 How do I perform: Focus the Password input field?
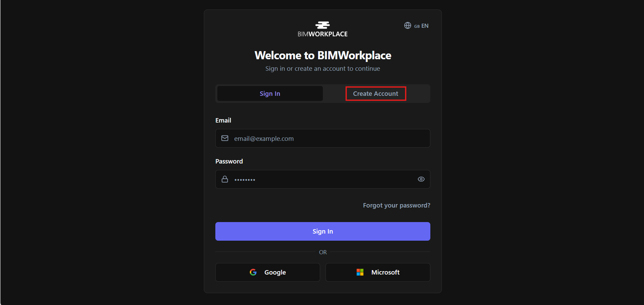(x=323, y=179)
